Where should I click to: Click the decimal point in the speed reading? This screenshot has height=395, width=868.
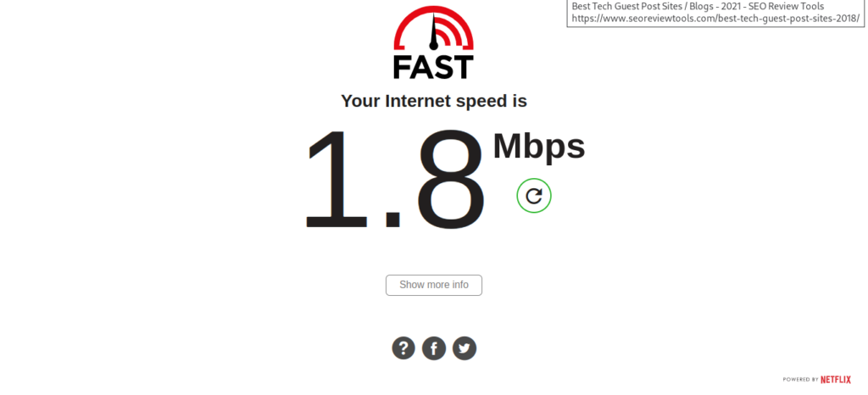pyautogui.click(x=392, y=220)
